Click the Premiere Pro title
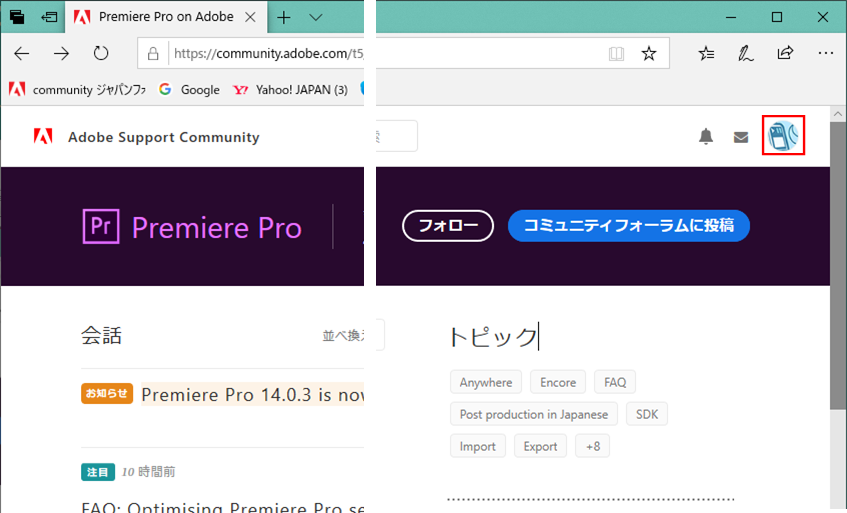This screenshot has height=513, width=847. click(217, 227)
